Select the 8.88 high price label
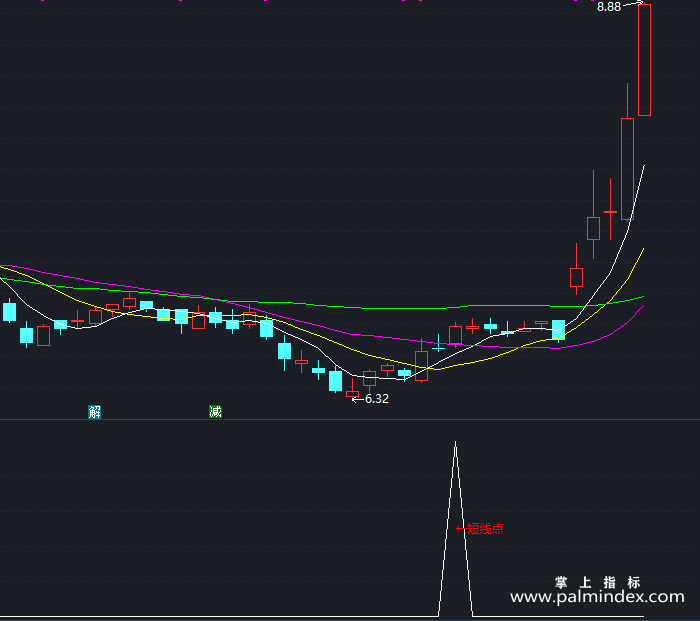700x621 pixels. [609, 7]
